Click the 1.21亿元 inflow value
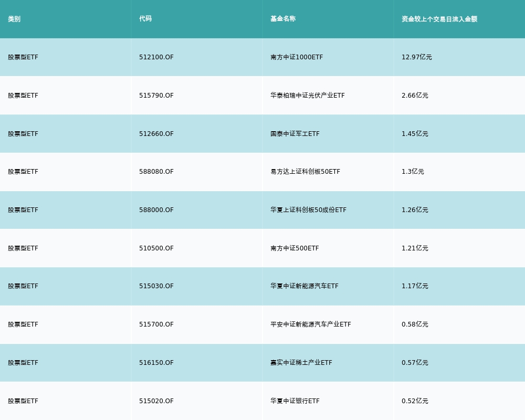The width and height of the screenshot is (525, 420). (415, 248)
